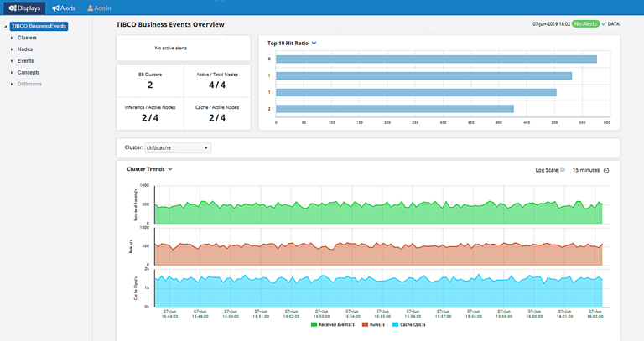Open the Admin tab
The height and width of the screenshot is (341, 644).
coord(99,8)
